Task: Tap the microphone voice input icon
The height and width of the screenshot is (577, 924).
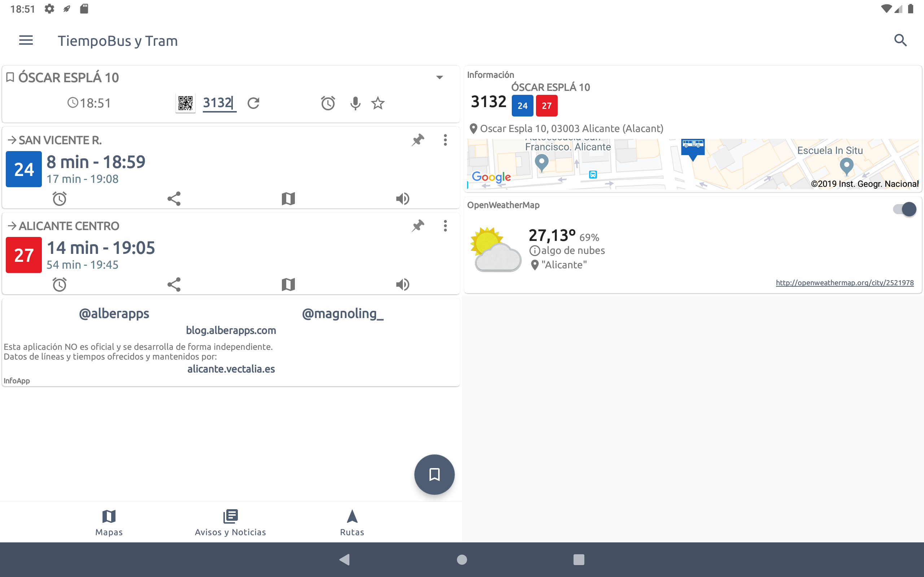Action: point(355,103)
